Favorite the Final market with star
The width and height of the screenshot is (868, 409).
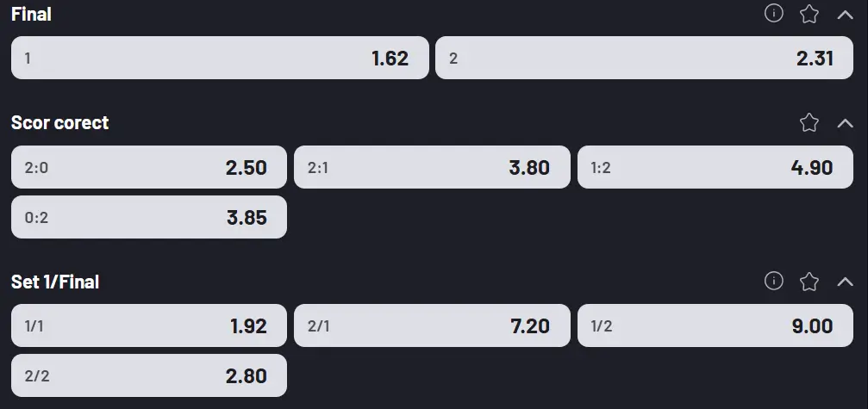click(809, 14)
